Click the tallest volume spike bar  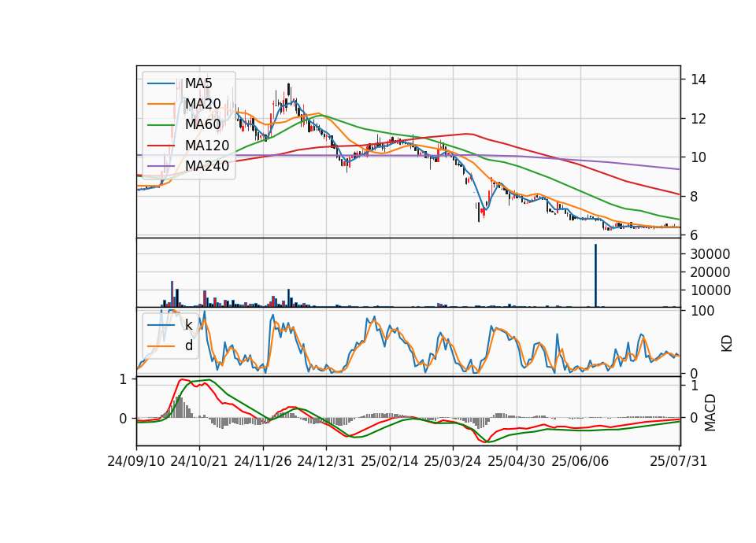click(x=595, y=275)
